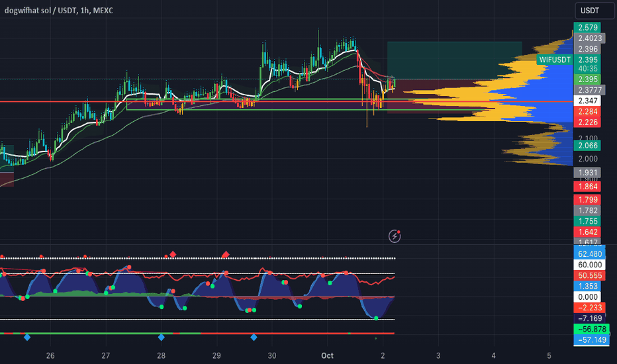Click the 1.799 red price label
Image resolution: width=617 pixels, height=364 pixels.
click(x=588, y=200)
